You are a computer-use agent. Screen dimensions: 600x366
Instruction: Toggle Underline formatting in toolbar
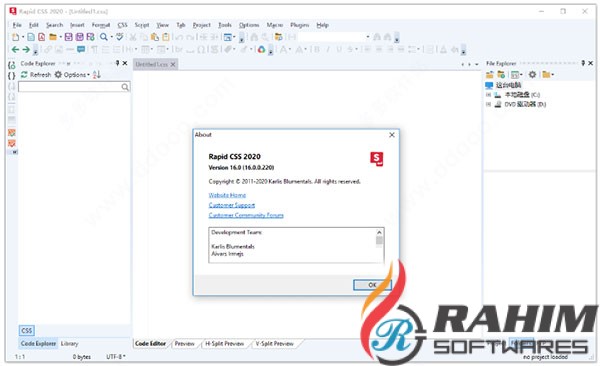(x=339, y=49)
